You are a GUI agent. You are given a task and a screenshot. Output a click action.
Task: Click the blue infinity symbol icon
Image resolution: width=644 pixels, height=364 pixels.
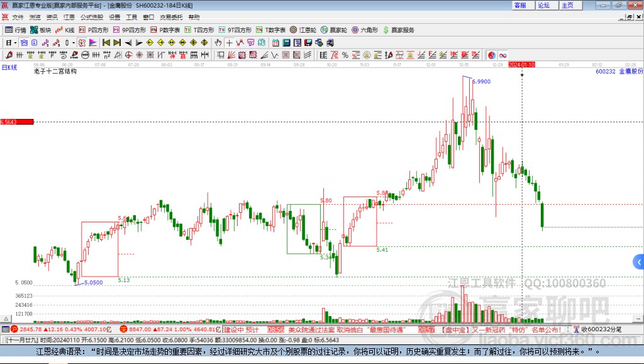click(x=502, y=55)
